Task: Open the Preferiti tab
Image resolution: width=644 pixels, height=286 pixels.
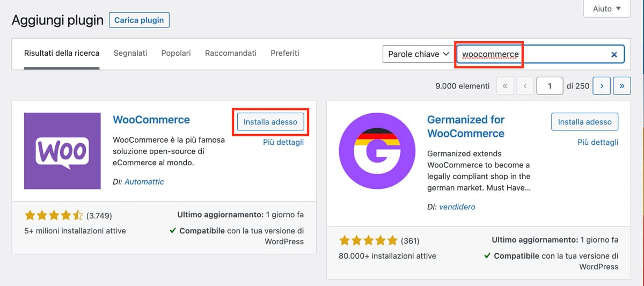Action: click(x=285, y=53)
